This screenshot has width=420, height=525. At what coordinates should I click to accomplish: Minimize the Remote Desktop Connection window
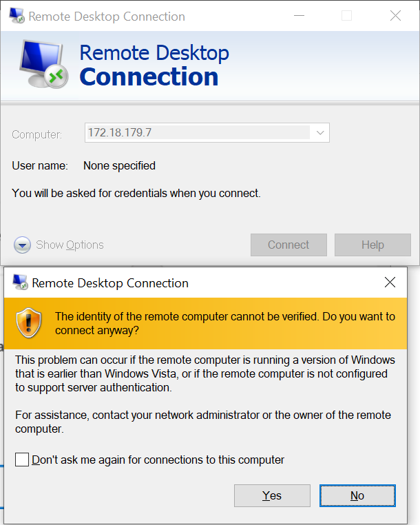pyautogui.click(x=297, y=16)
